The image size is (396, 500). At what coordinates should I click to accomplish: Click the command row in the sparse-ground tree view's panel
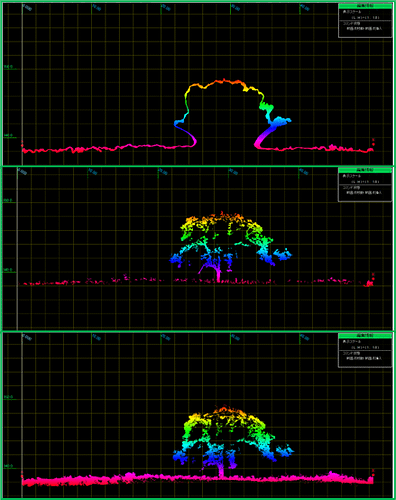click(x=365, y=190)
